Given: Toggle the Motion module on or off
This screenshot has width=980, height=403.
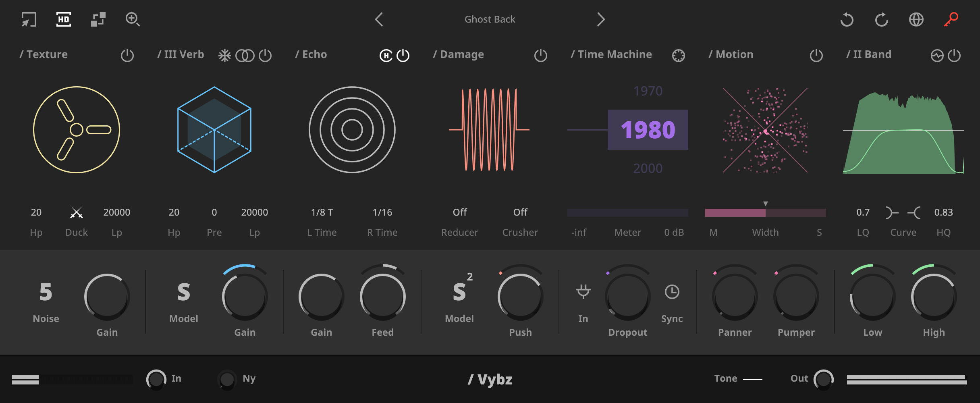Looking at the screenshot, I should tap(816, 56).
